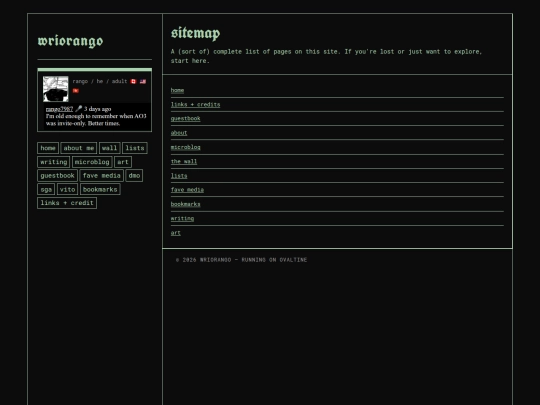Click the 'art' sidebar button
Viewport: 540px width, 405px height.
pyautogui.click(x=123, y=162)
